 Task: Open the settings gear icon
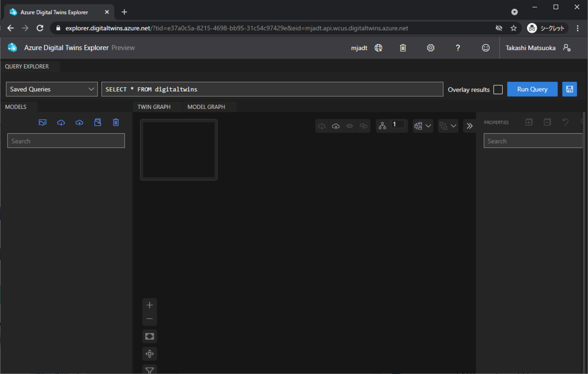tap(431, 48)
